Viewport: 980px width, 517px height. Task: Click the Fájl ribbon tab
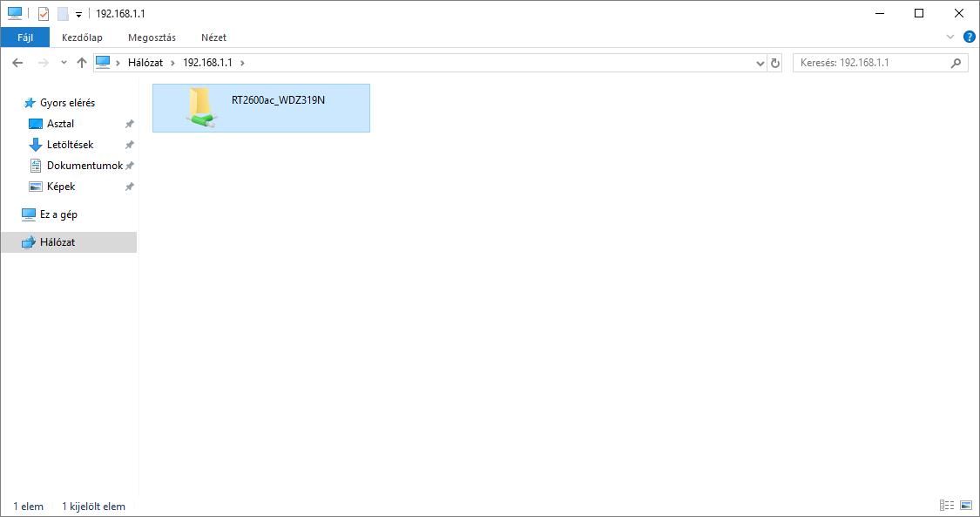(x=25, y=37)
